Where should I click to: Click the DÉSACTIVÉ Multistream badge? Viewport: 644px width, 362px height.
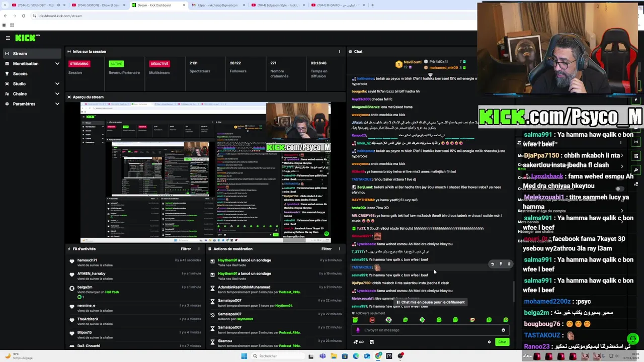click(x=159, y=64)
